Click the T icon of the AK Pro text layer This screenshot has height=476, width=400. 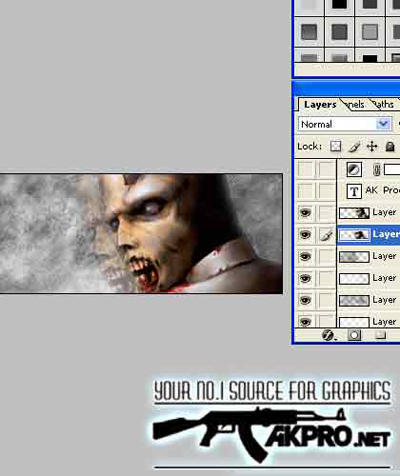[354, 191]
